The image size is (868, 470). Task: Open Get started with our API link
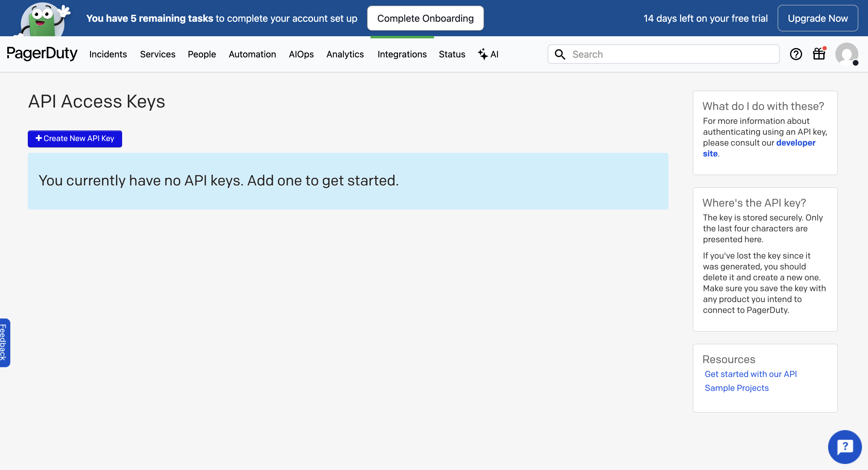coord(750,374)
